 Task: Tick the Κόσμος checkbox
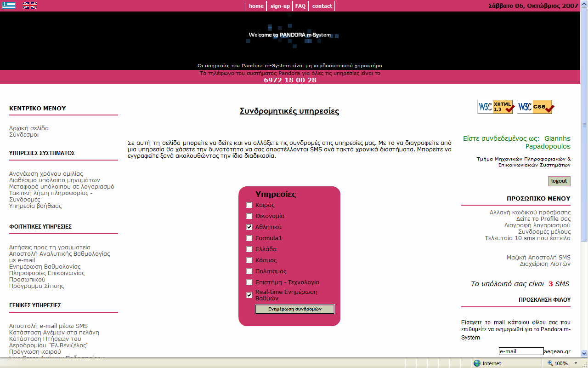click(249, 260)
